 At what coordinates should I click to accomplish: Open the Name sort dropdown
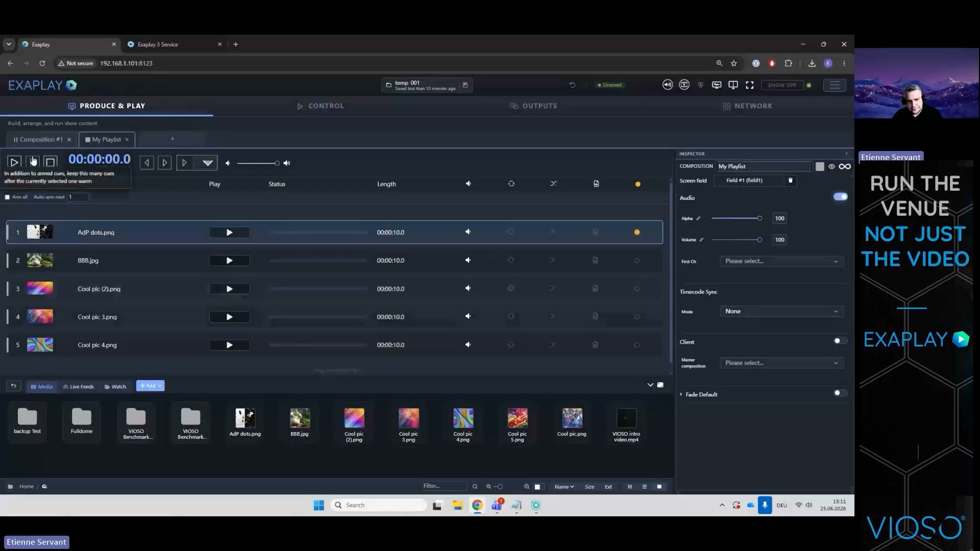coord(564,487)
